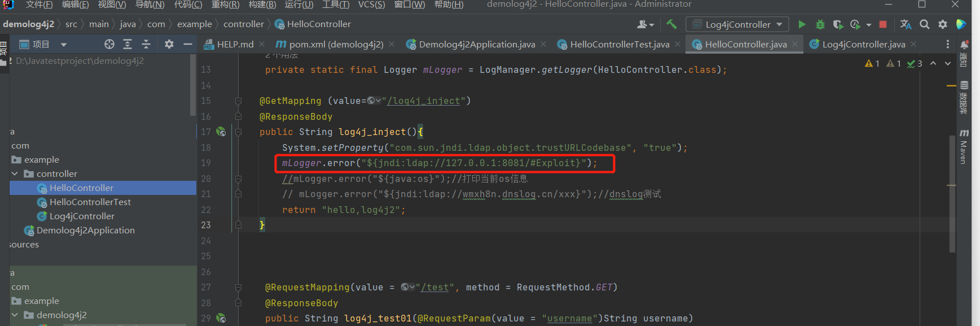
Task: Open the inspection warnings summary widget
Action: pyautogui.click(x=894, y=64)
